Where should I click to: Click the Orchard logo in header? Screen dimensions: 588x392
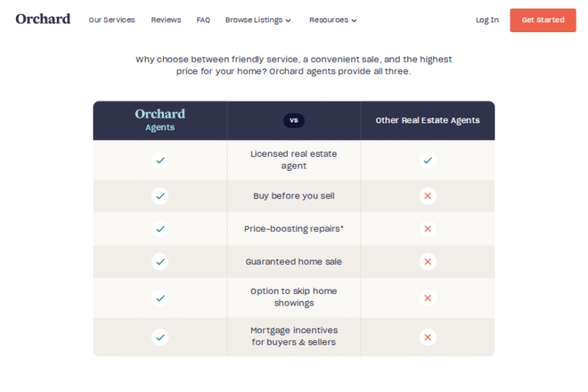(x=43, y=19)
